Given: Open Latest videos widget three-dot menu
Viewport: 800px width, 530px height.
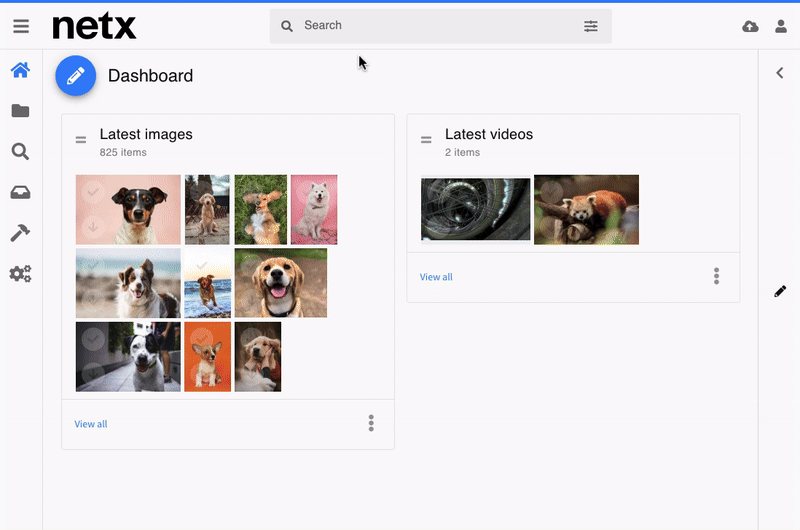Looking at the screenshot, I should 716,276.
